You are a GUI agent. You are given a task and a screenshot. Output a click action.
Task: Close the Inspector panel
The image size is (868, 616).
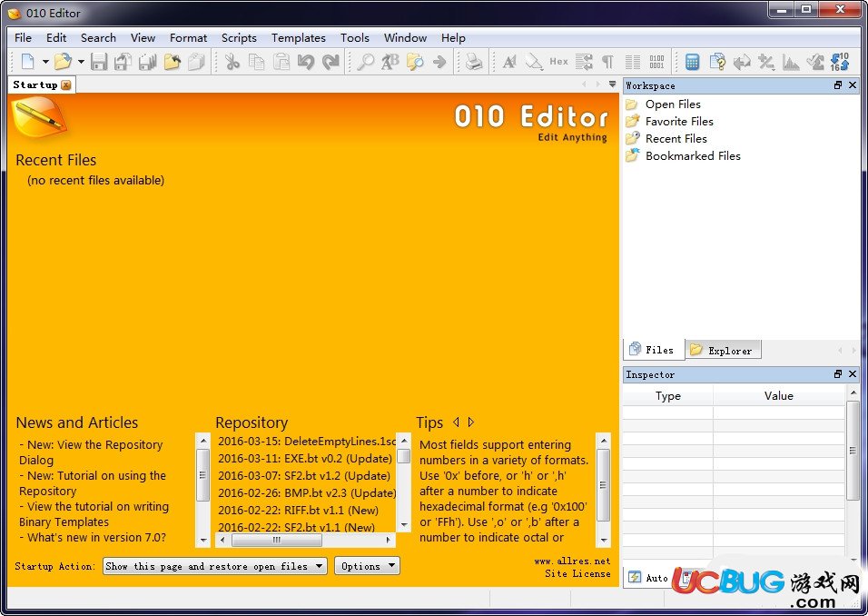pyautogui.click(x=853, y=374)
